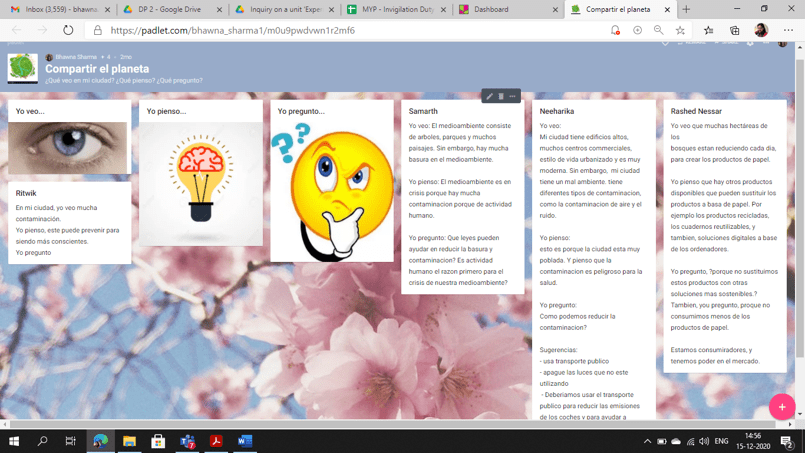Open more options on the Samarth post

(513, 96)
